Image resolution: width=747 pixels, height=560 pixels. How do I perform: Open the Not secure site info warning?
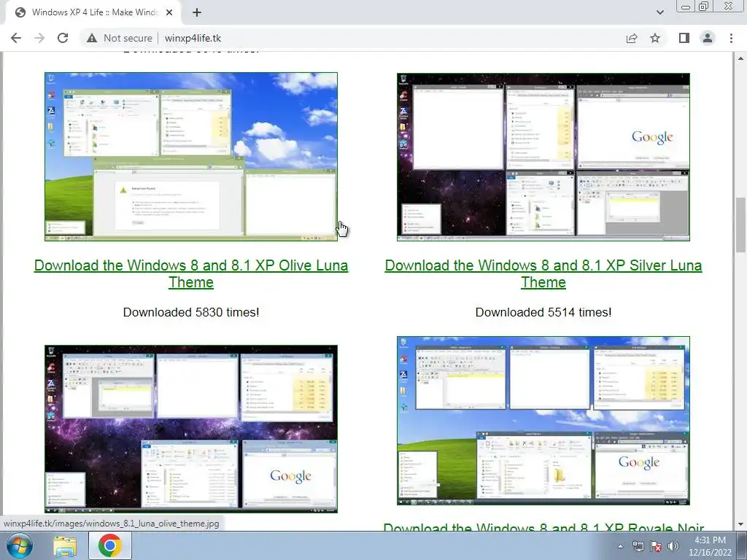point(119,38)
